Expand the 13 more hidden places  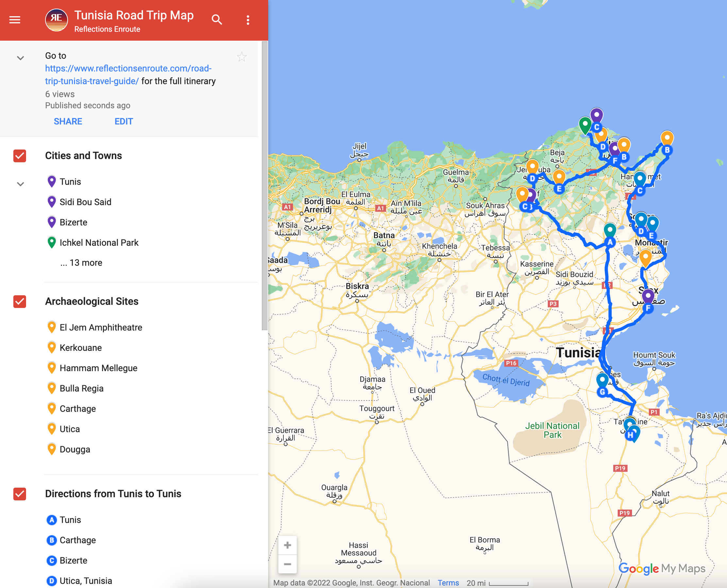click(x=80, y=262)
